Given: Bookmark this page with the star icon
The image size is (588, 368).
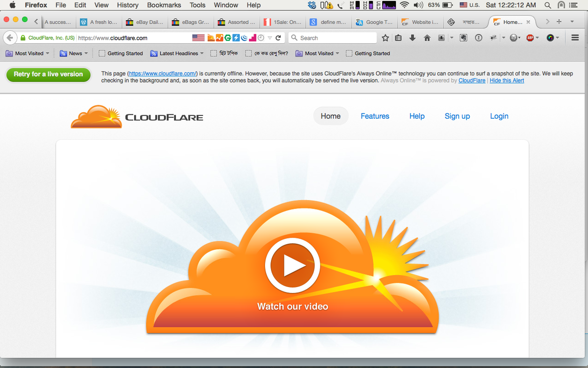Looking at the screenshot, I should pyautogui.click(x=385, y=38).
